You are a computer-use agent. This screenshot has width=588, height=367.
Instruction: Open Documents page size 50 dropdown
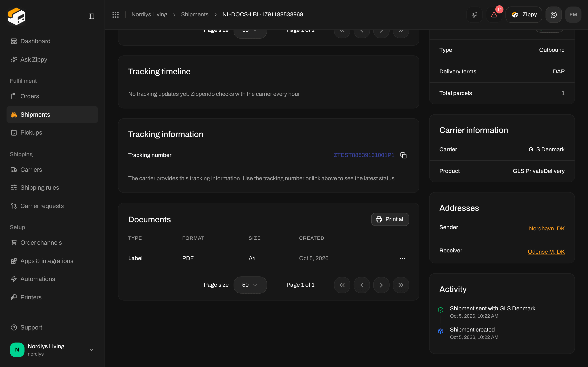pyautogui.click(x=250, y=285)
